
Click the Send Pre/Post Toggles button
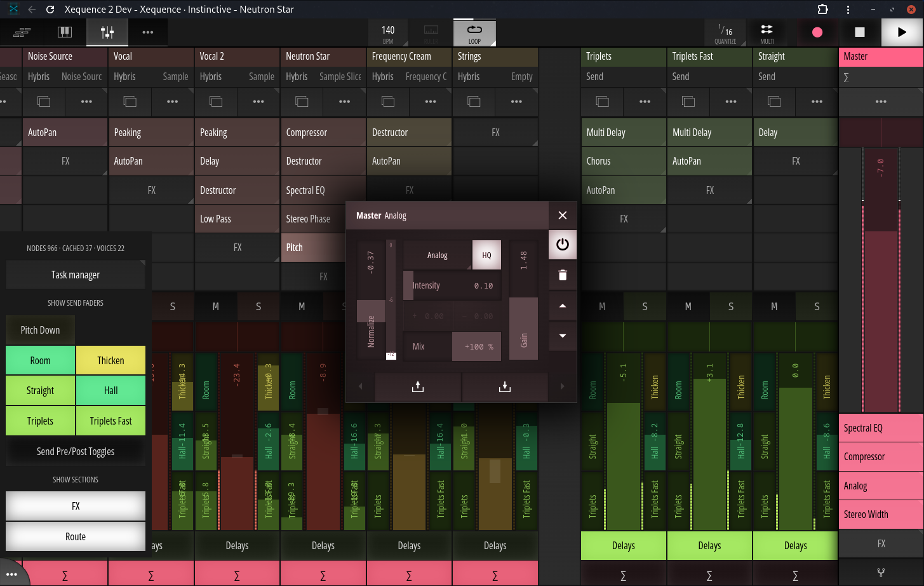[x=76, y=451]
